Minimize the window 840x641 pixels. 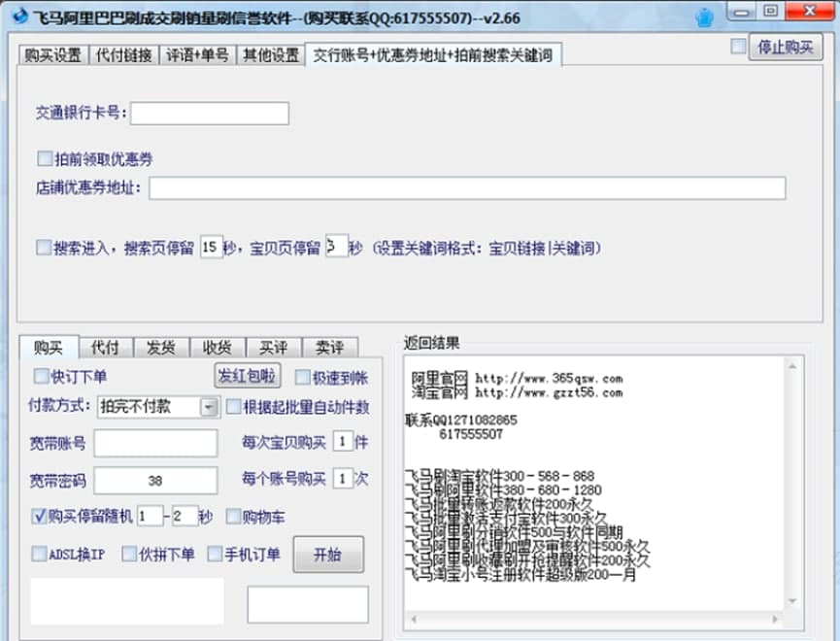point(741,12)
